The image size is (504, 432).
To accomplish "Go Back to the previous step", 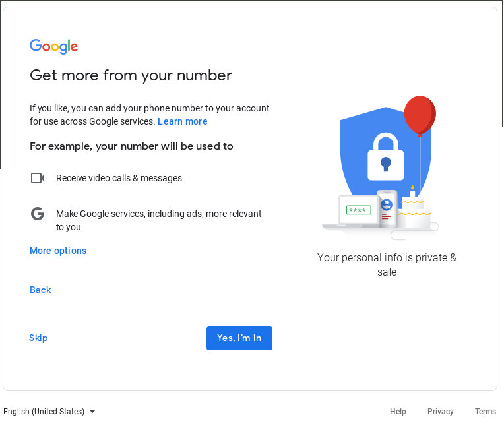I will (40, 290).
